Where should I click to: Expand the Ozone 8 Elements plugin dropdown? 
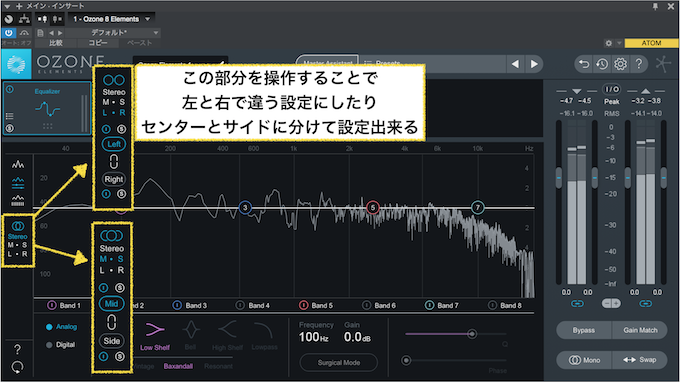(111, 19)
